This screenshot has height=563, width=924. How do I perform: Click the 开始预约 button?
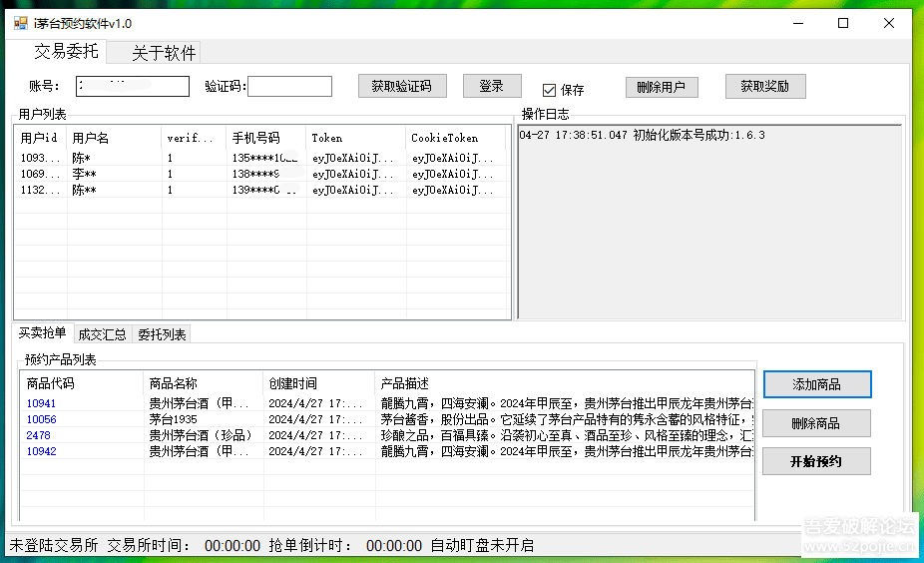pyautogui.click(x=816, y=461)
